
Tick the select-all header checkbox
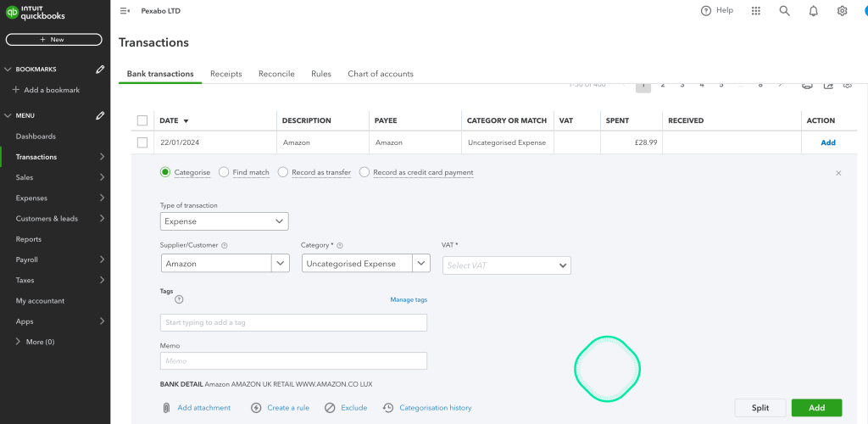[142, 120]
